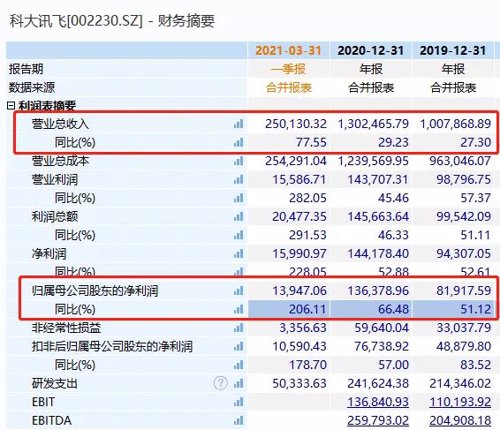This screenshot has width=500, height=430.
Task: Open chart icon for 归属母公司股东的净利润 row
Action: click(x=238, y=291)
